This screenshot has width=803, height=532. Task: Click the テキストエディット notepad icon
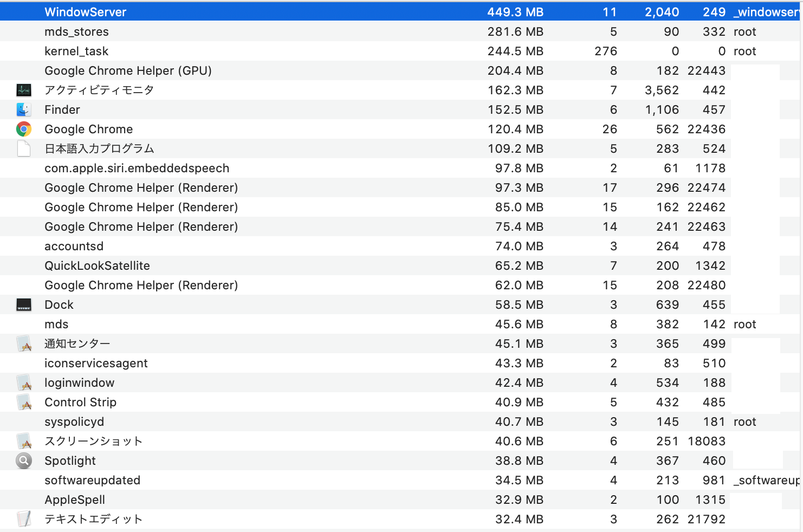24,519
